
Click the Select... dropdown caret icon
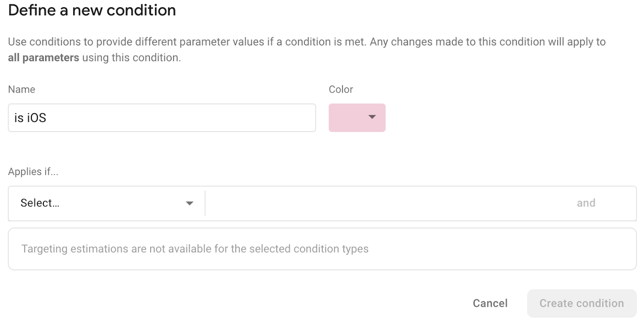coord(189,203)
